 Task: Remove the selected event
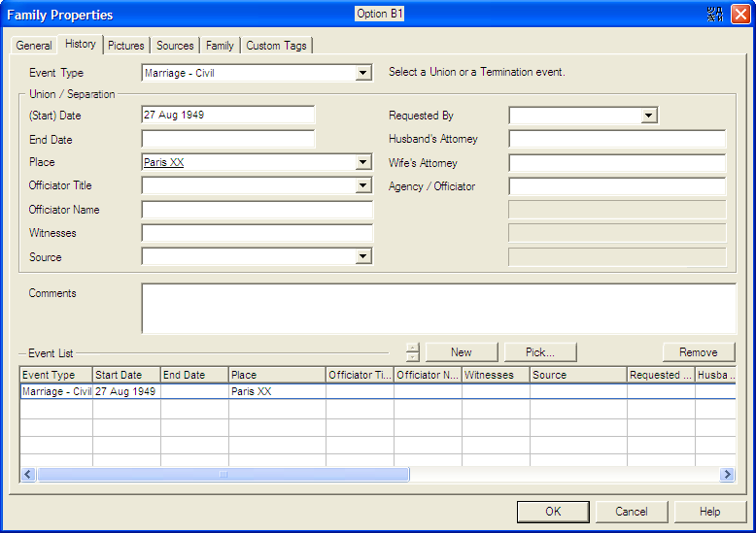coord(698,352)
